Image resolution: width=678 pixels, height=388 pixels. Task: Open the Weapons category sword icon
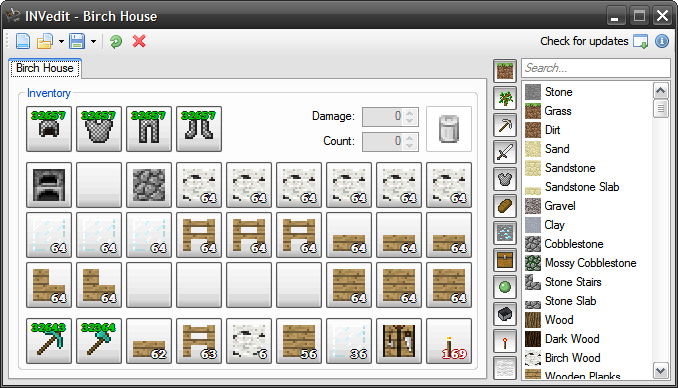pyautogui.click(x=505, y=152)
